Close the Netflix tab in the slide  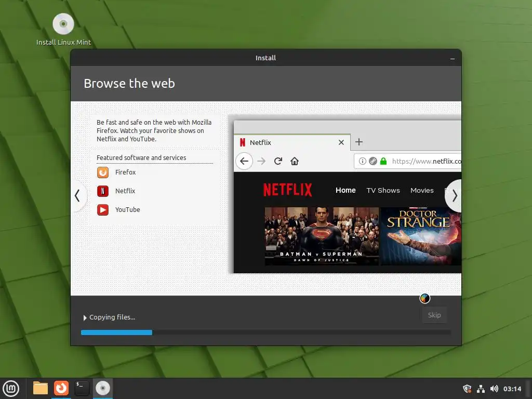[341, 142]
